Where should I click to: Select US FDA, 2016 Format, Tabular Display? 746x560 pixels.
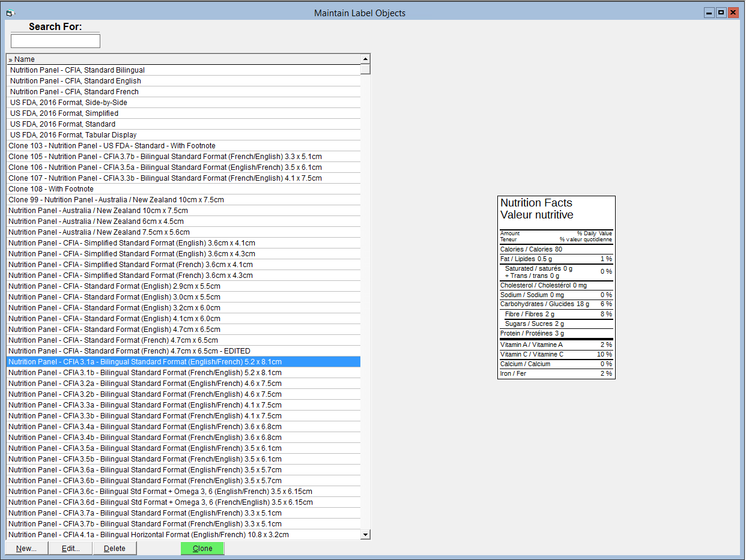[x=184, y=135]
